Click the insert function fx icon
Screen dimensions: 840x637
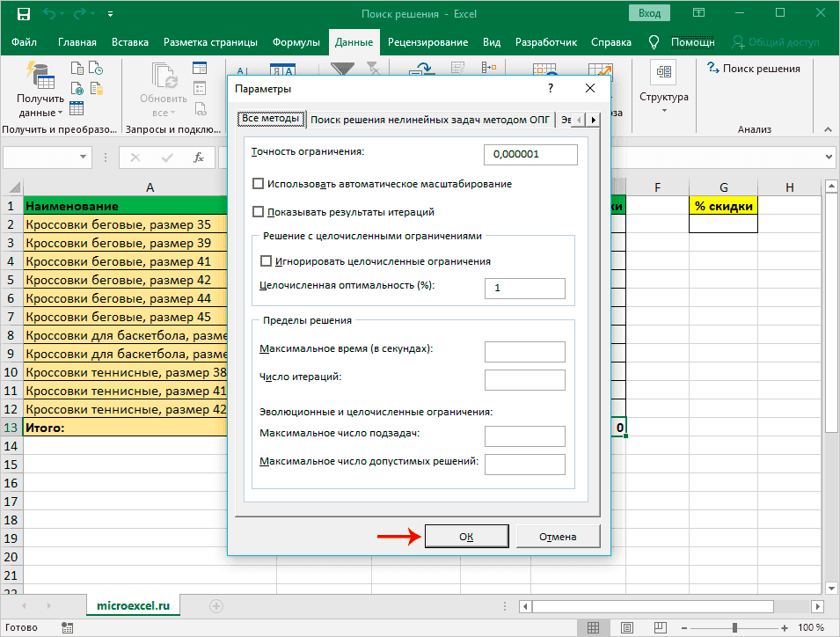199,157
